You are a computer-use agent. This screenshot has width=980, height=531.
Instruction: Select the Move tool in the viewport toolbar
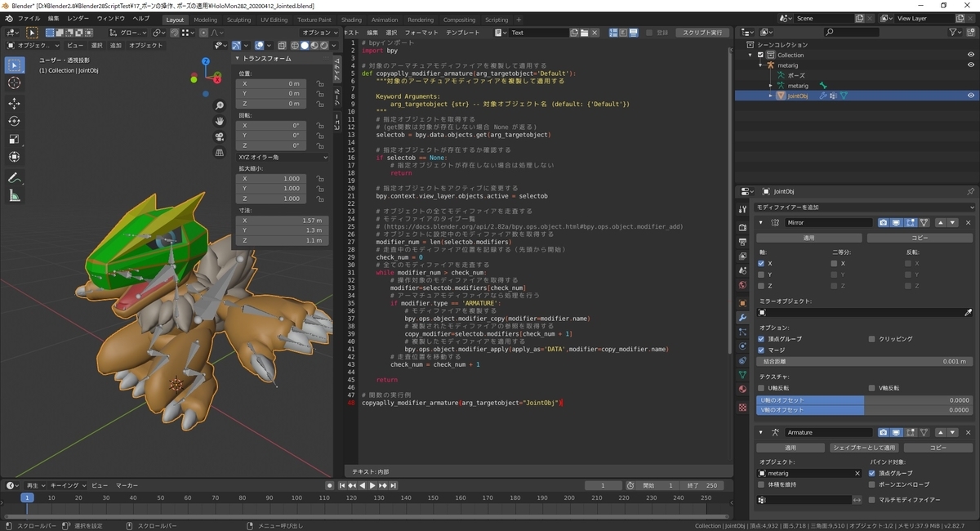pos(15,104)
